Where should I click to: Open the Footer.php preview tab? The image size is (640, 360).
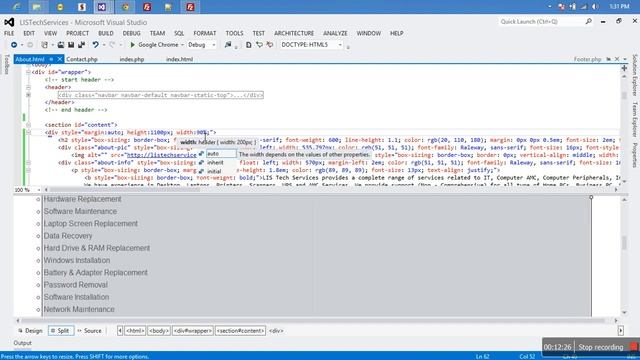[587, 59]
